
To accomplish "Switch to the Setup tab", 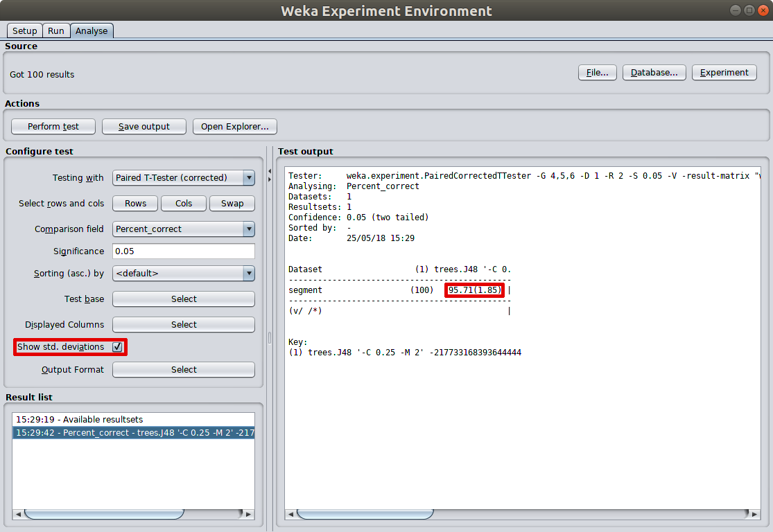I will (x=25, y=30).
